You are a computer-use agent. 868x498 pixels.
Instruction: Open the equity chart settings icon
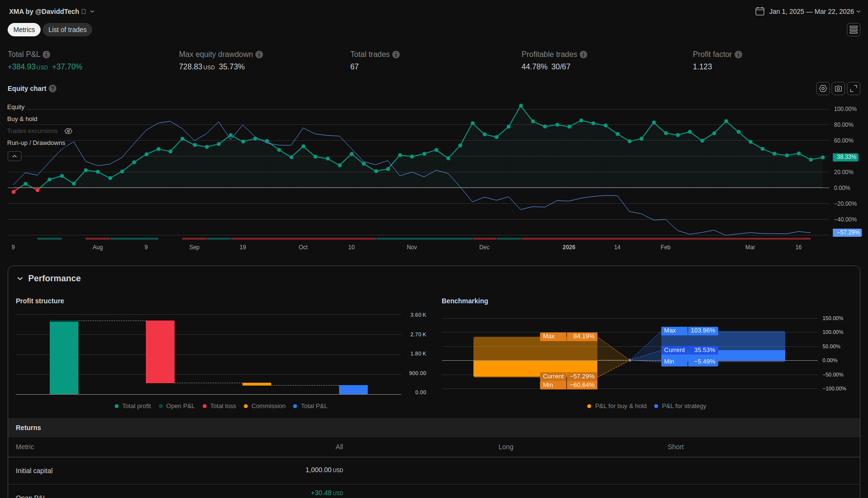point(823,89)
